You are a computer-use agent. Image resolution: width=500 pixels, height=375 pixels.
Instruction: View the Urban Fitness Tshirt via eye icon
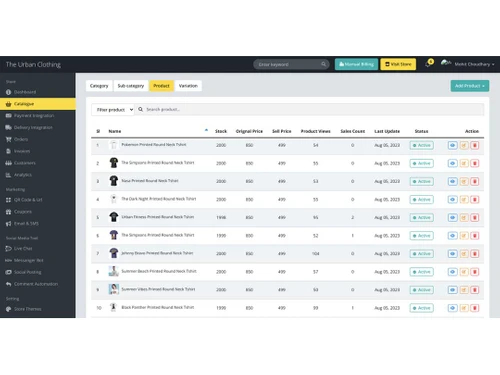coord(452,217)
